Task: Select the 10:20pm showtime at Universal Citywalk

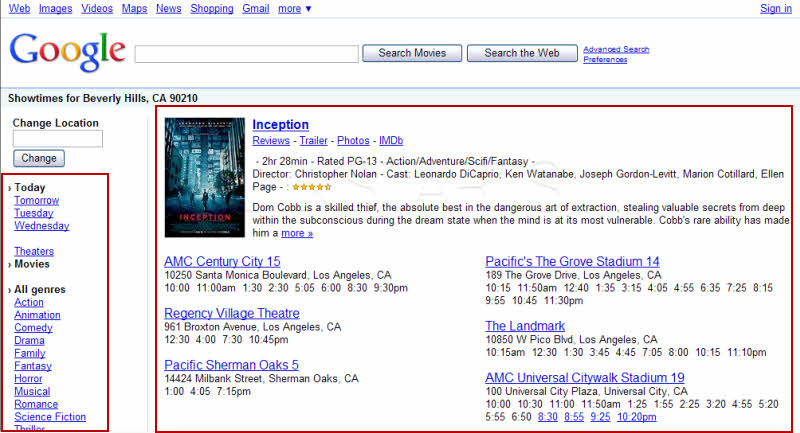Action: [x=637, y=417]
